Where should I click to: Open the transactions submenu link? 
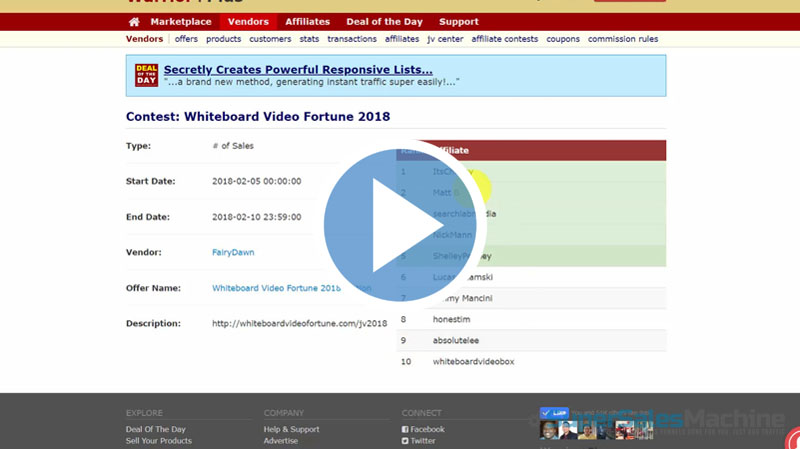tap(352, 39)
